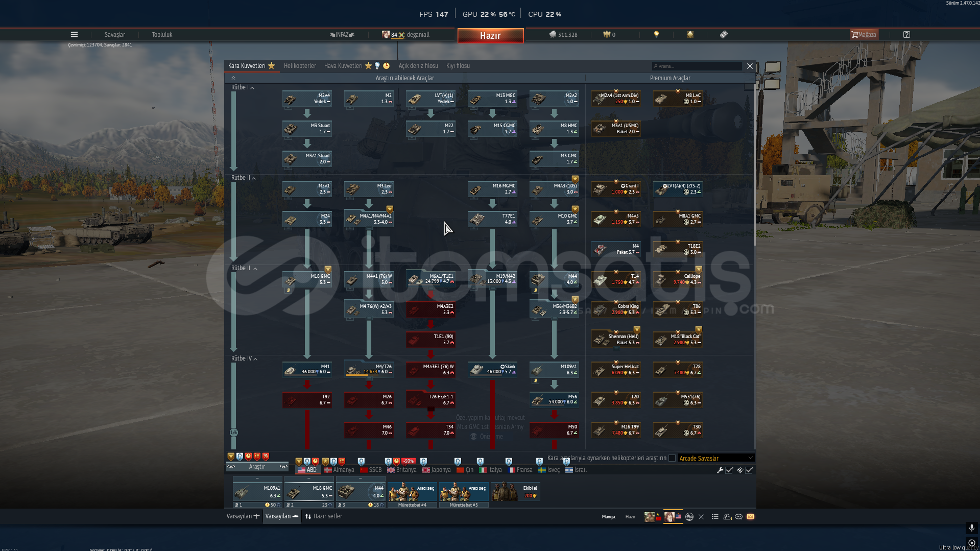Open the Hazır setler presets button
The width and height of the screenshot is (980, 551).
pyautogui.click(x=323, y=516)
